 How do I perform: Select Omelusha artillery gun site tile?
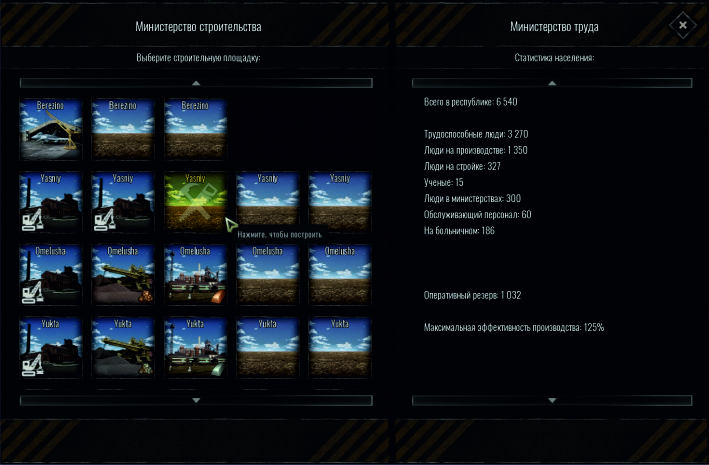pyautogui.click(x=123, y=275)
